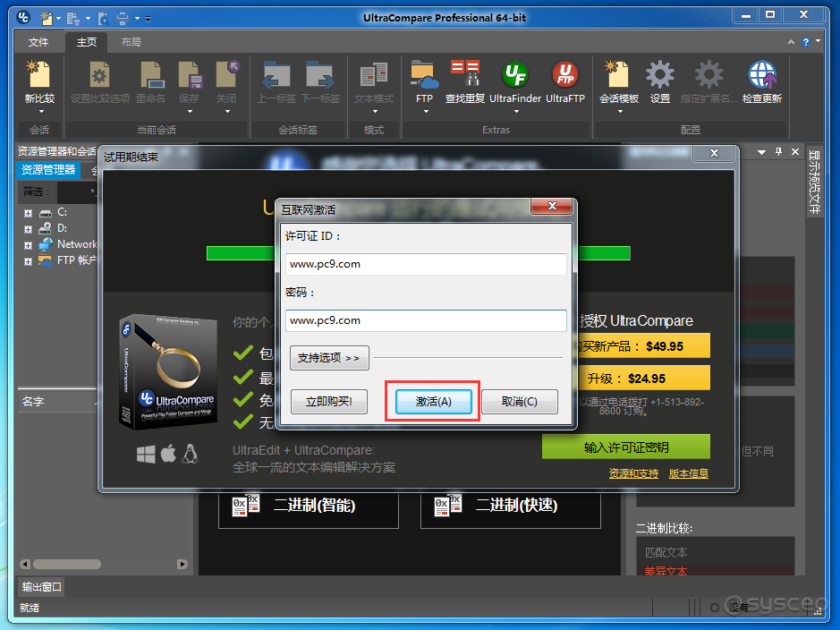Click the Activate 激活(A) button
The image size is (840, 630).
coord(433,402)
